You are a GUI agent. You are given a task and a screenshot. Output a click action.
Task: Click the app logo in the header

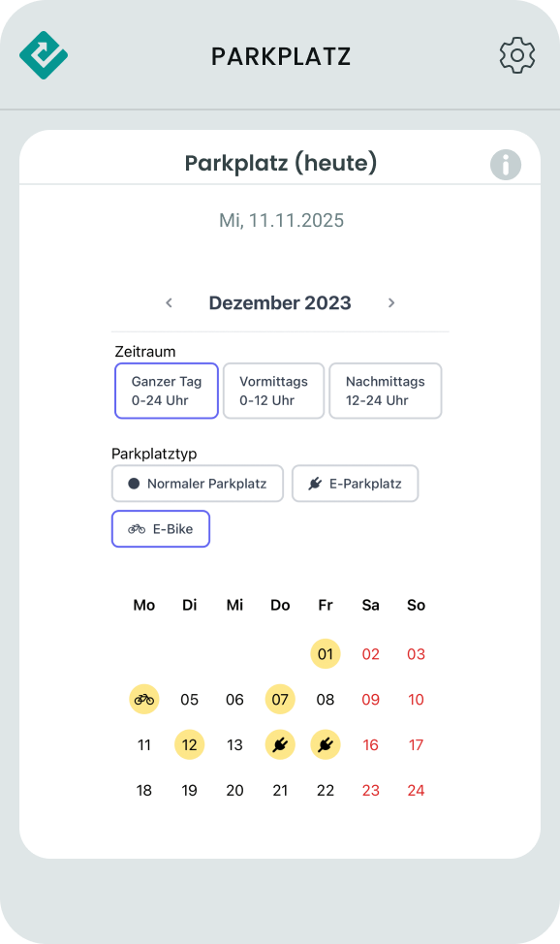point(43,55)
